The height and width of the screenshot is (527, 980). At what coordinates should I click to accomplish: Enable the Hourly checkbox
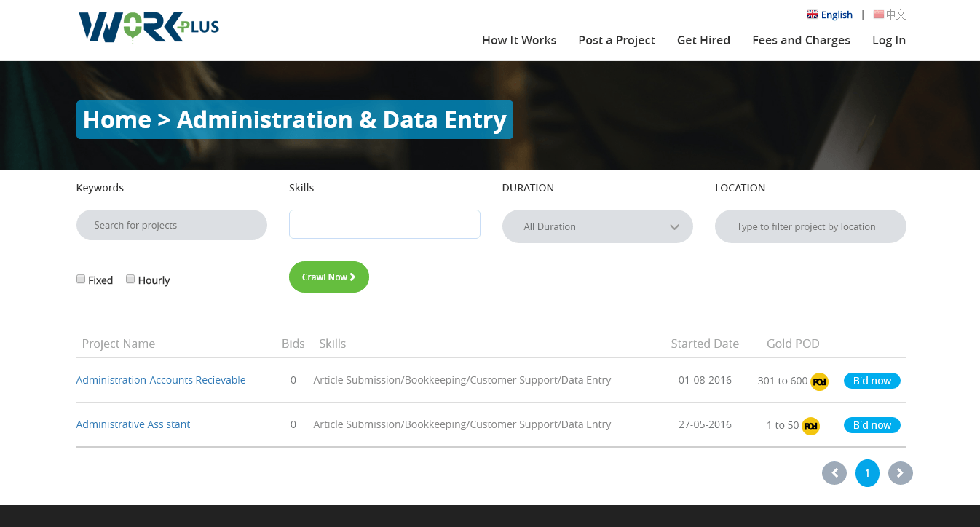(x=130, y=279)
